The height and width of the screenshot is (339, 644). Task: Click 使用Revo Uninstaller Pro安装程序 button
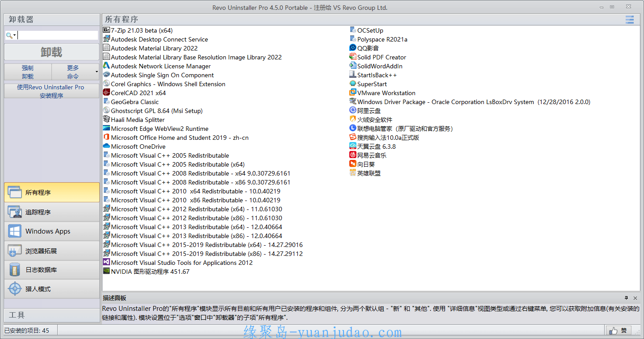pyautogui.click(x=52, y=91)
